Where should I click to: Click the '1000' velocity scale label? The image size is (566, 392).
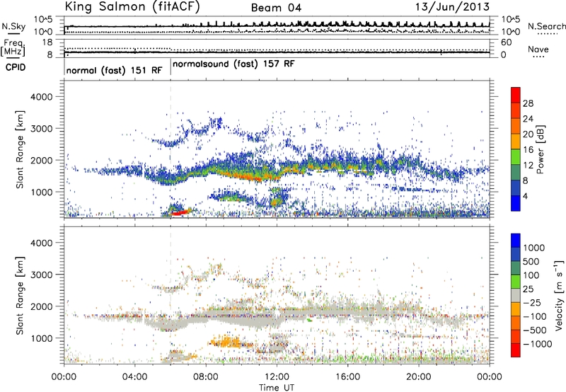coord(533,248)
